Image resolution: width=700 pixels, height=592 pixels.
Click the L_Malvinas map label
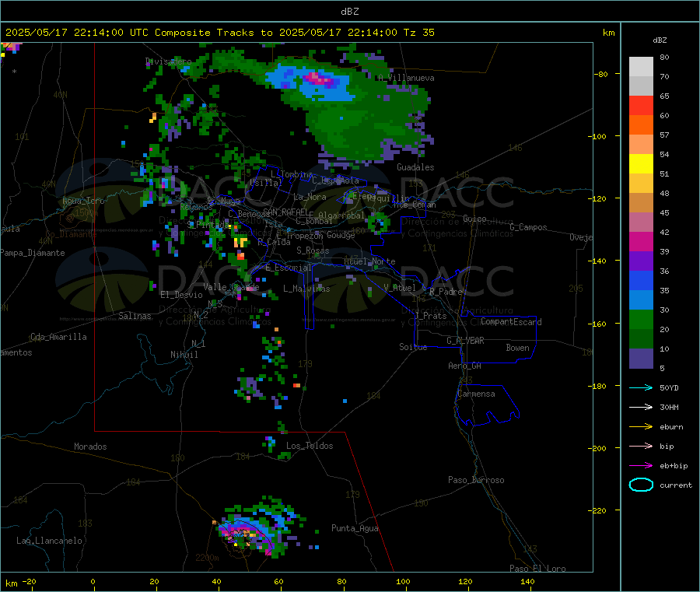point(306,289)
